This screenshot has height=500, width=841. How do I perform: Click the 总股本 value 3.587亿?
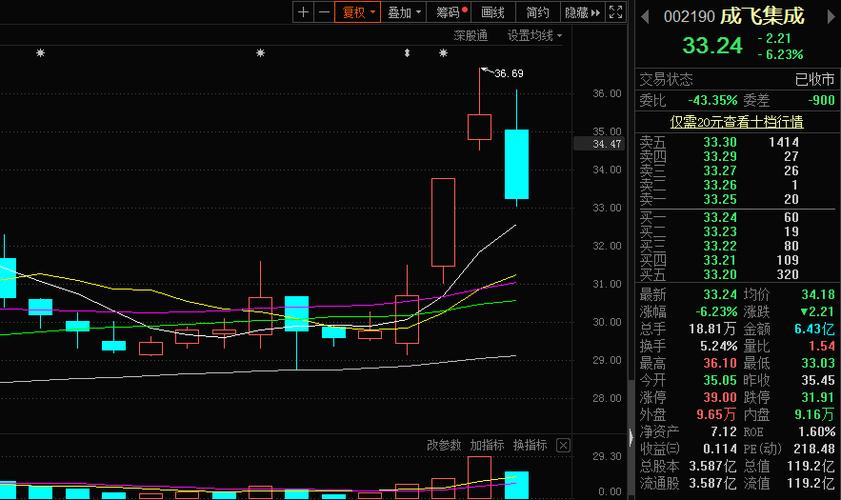tap(713, 466)
